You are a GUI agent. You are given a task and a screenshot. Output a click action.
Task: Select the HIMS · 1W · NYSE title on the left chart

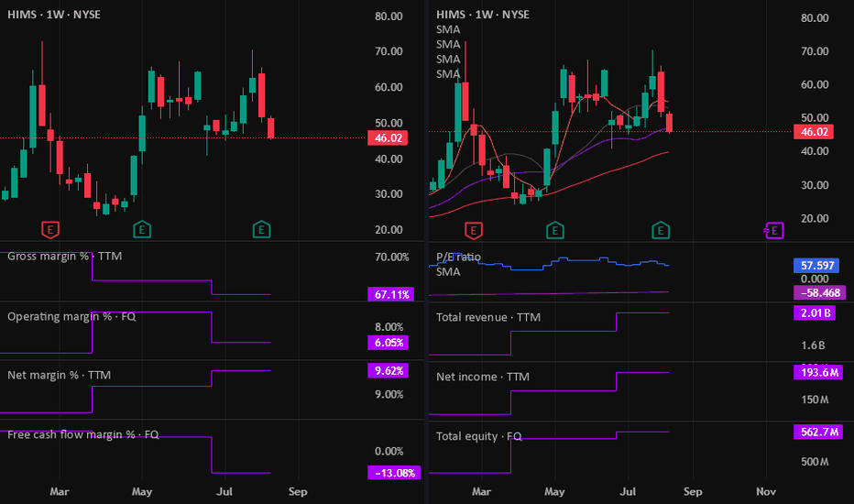(54, 15)
